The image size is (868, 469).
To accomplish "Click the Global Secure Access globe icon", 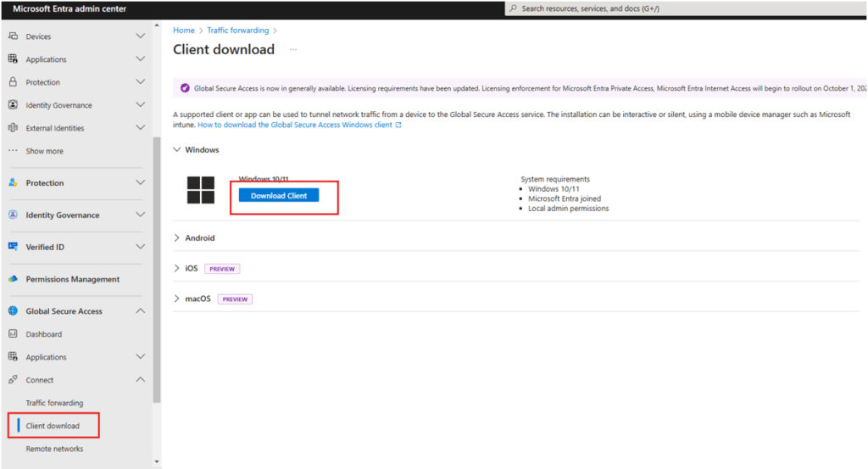I will pos(13,310).
